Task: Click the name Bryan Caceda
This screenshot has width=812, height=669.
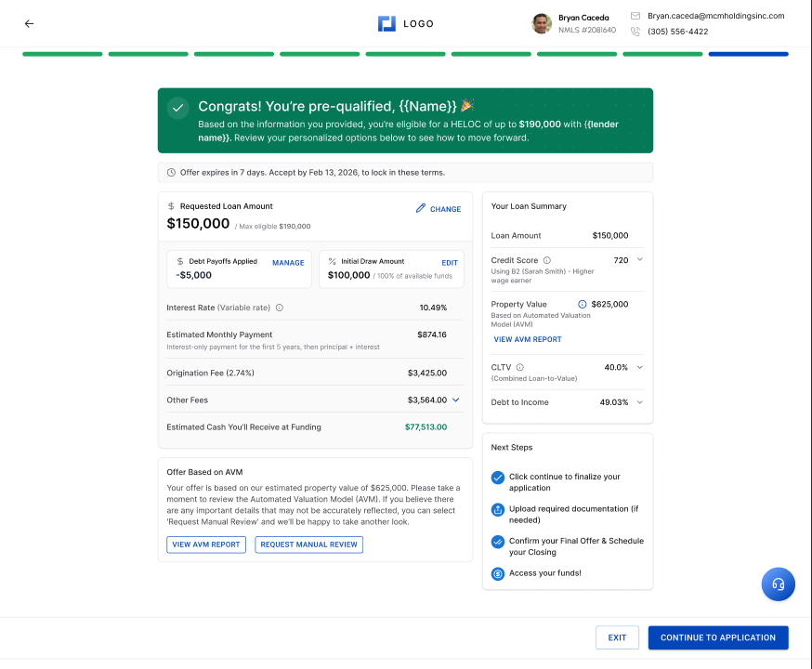Action: 583,18
